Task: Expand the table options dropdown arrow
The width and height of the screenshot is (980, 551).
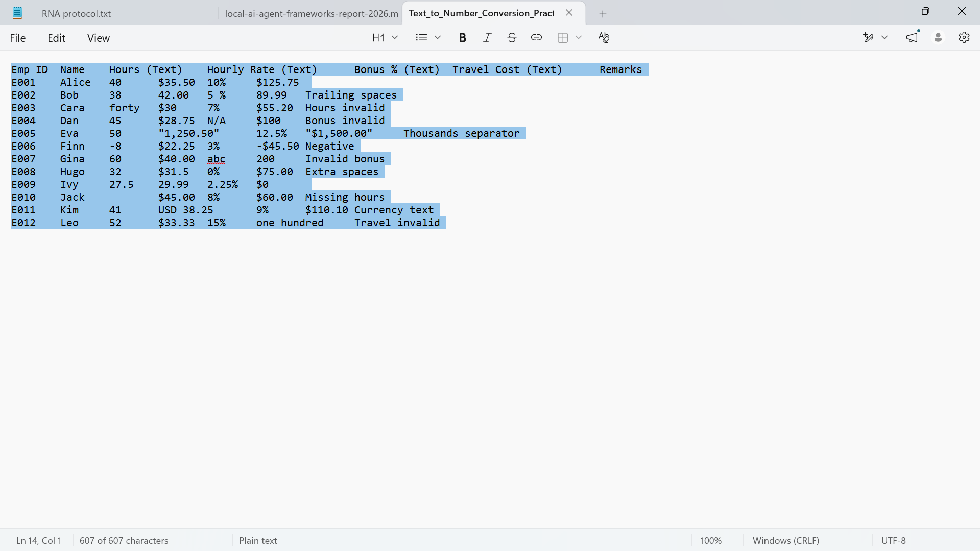Action: click(579, 38)
